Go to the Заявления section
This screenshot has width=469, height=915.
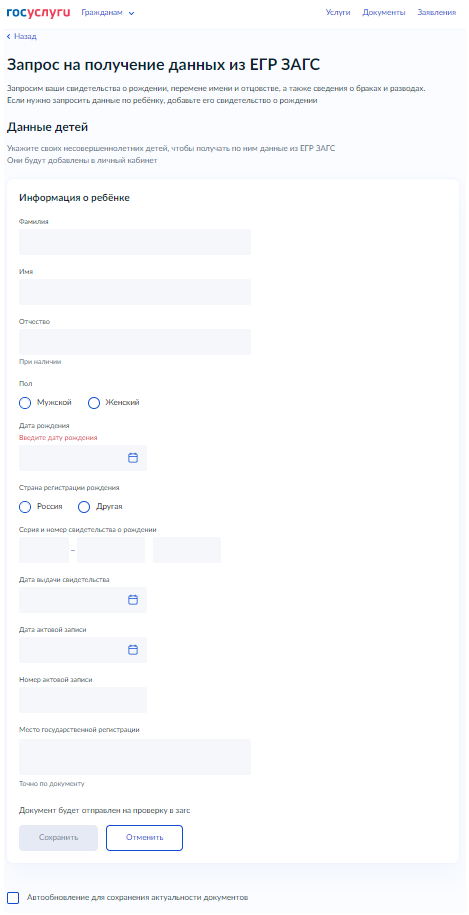(437, 12)
